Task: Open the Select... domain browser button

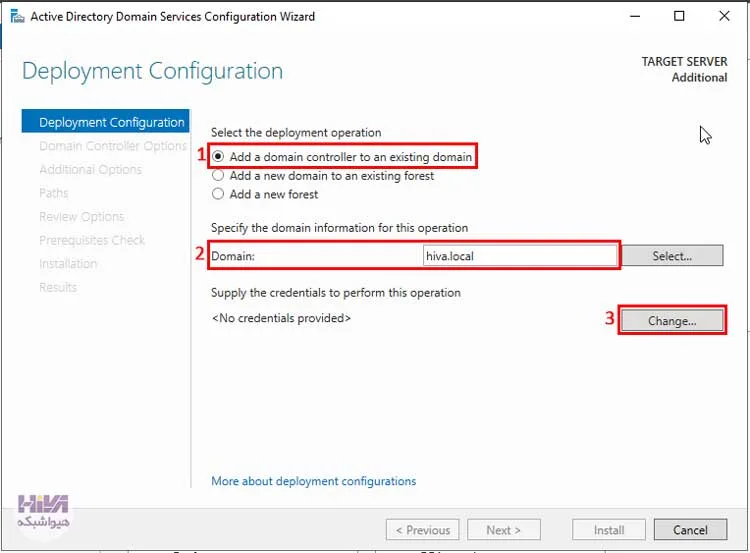Action: point(672,256)
